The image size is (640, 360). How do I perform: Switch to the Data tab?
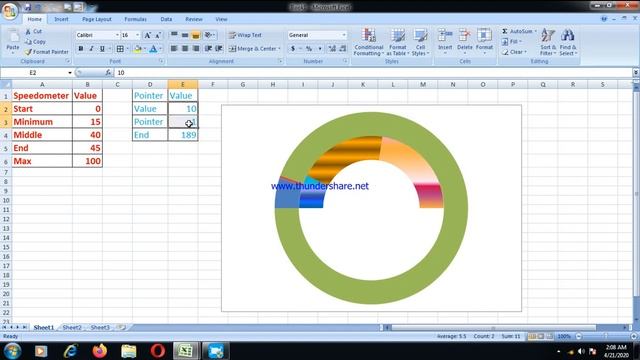pyautogui.click(x=166, y=19)
